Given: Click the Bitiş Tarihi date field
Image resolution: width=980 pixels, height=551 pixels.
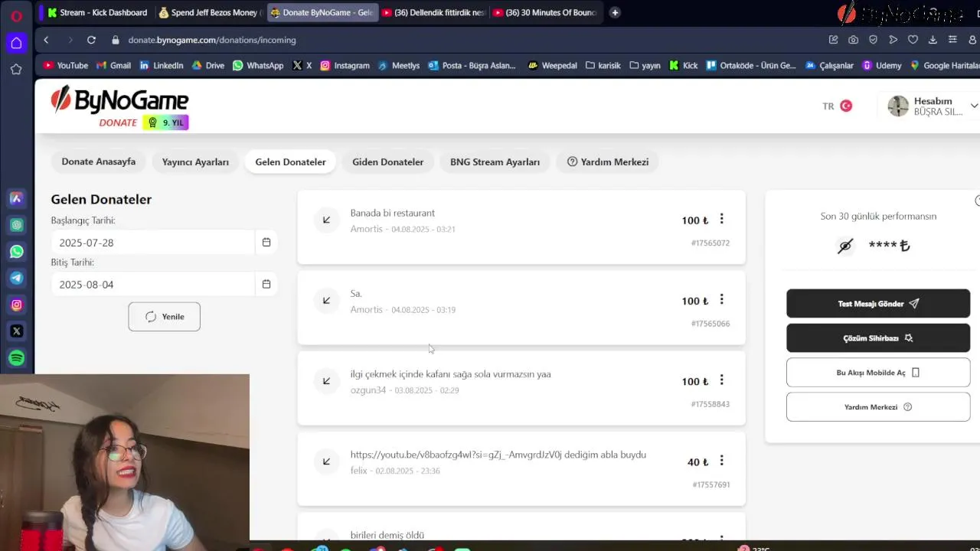Looking at the screenshot, I should (x=152, y=284).
